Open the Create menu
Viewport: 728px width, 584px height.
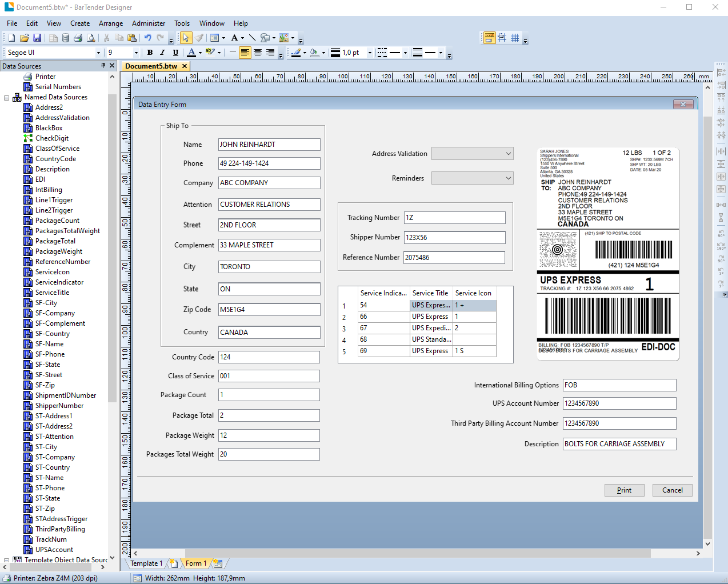tap(80, 23)
